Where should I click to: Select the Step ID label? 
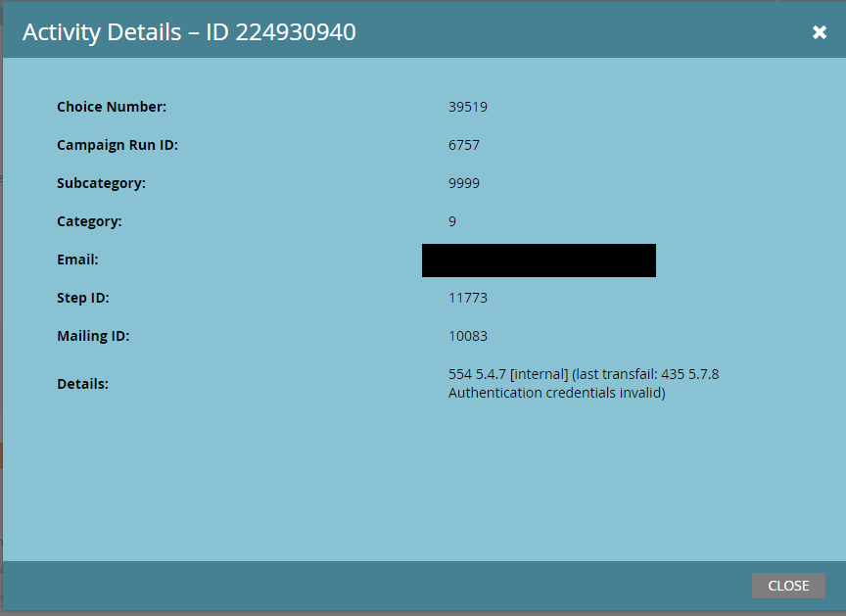(x=84, y=298)
